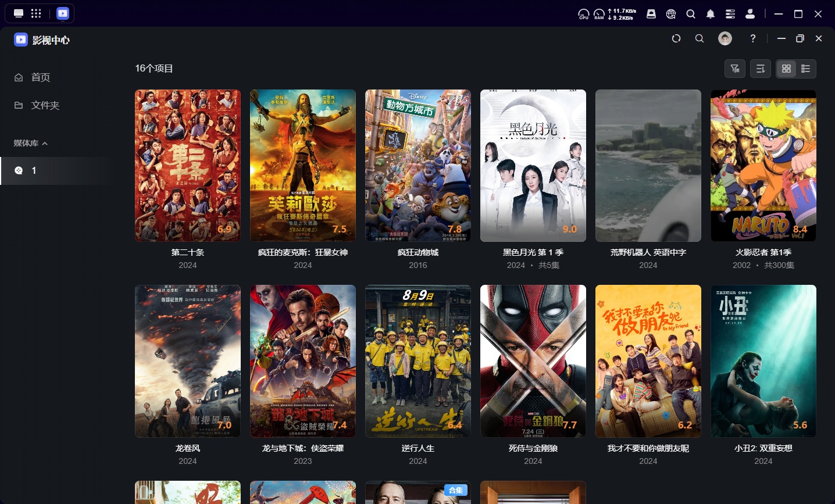
Task: Search within 影视中心
Action: (700, 38)
